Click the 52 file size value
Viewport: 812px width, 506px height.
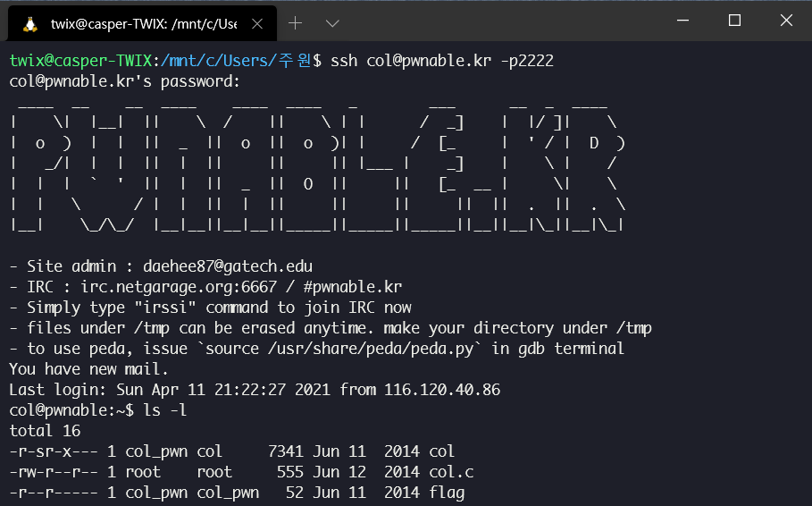click(295, 493)
